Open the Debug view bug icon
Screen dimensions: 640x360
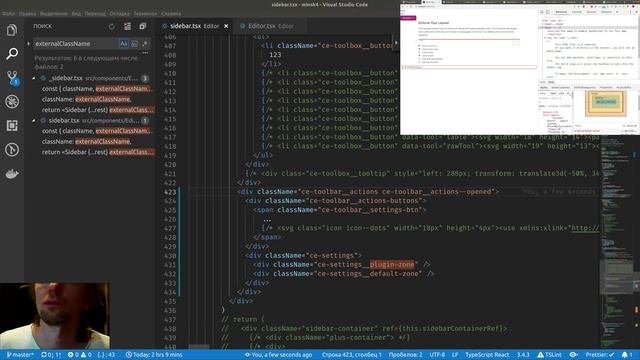click(12, 102)
